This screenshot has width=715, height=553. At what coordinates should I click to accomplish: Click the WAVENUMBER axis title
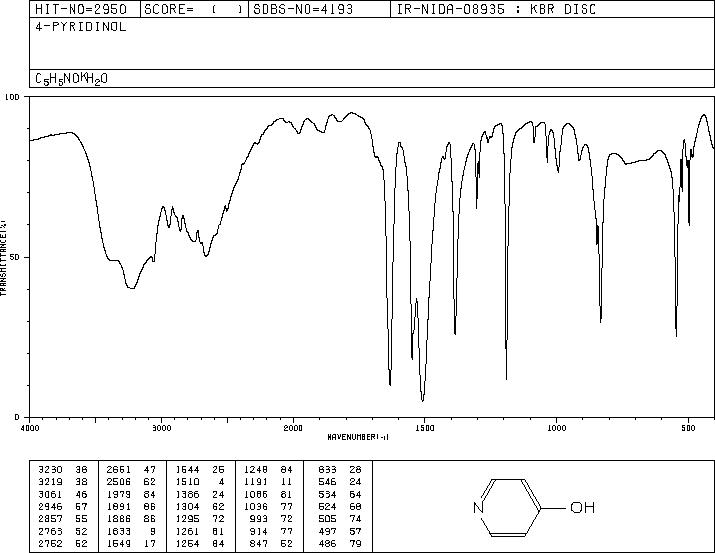point(358,437)
